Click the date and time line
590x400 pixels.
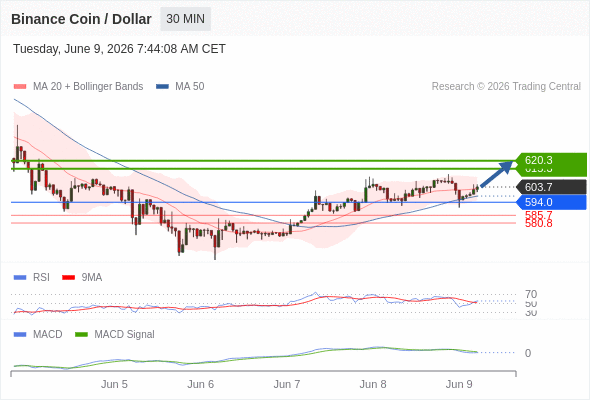[x=119, y=49]
